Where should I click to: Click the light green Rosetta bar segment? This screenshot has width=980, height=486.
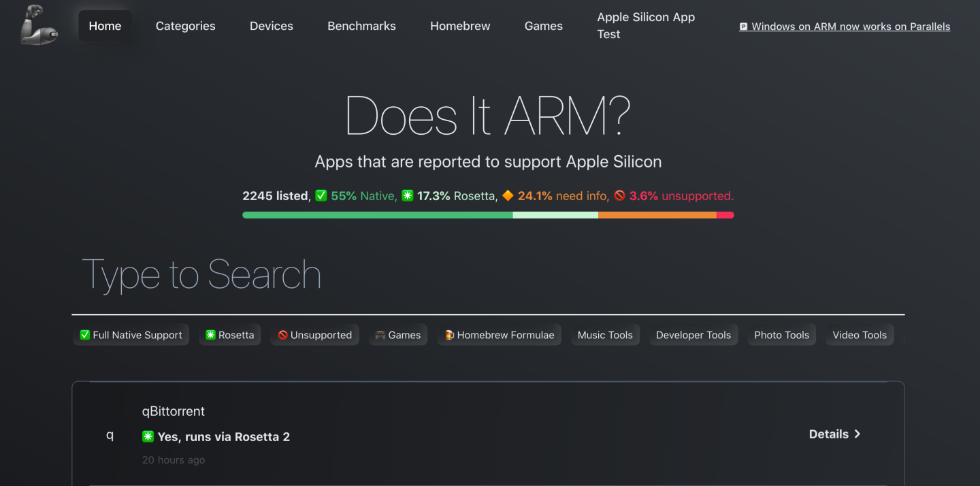tap(555, 215)
